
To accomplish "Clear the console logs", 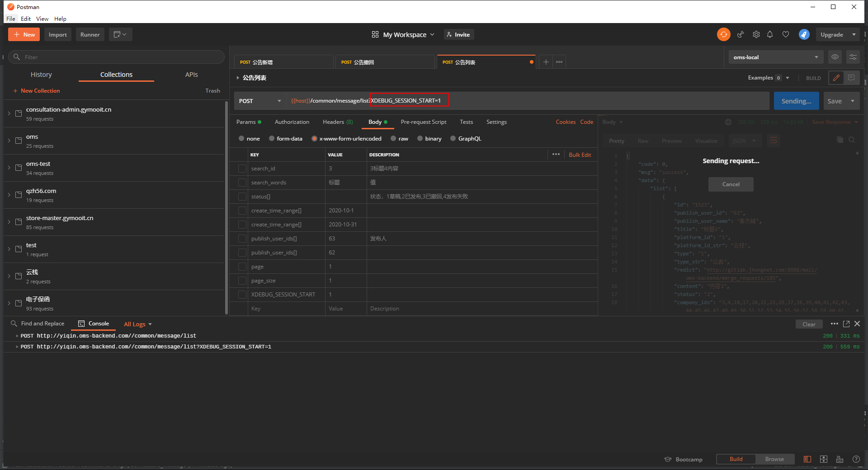I will [809, 324].
